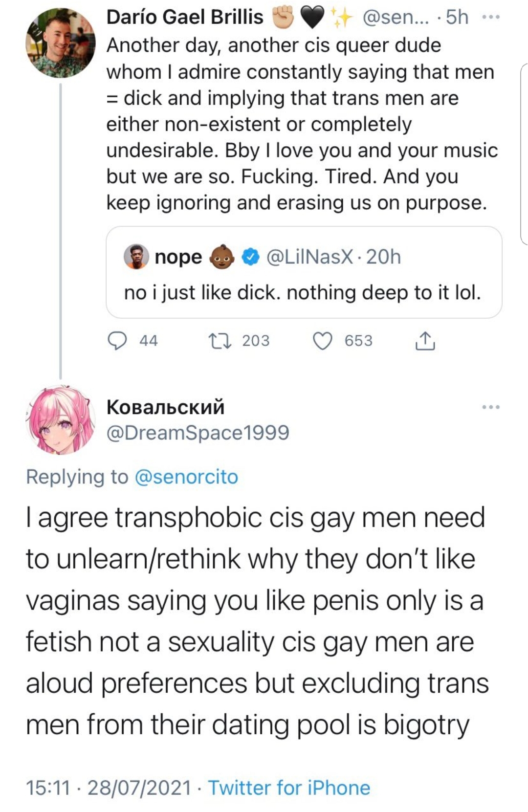This screenshot has height=812, width=528.
Task: Like the tweet with the heart icon
Action: pos(323,341)
